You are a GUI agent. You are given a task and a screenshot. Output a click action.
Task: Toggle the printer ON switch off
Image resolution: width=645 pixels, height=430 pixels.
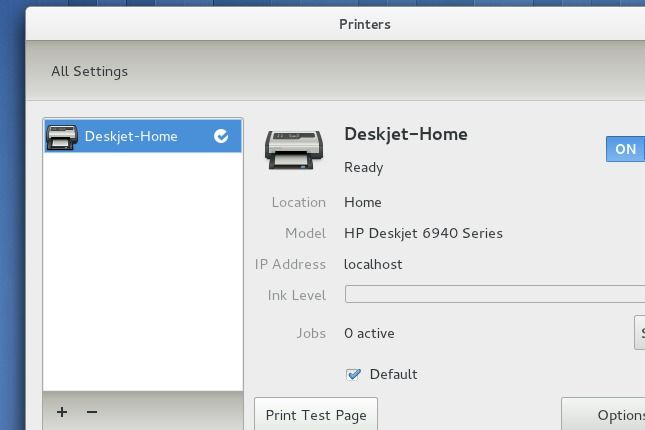click(x=625, y=149)
